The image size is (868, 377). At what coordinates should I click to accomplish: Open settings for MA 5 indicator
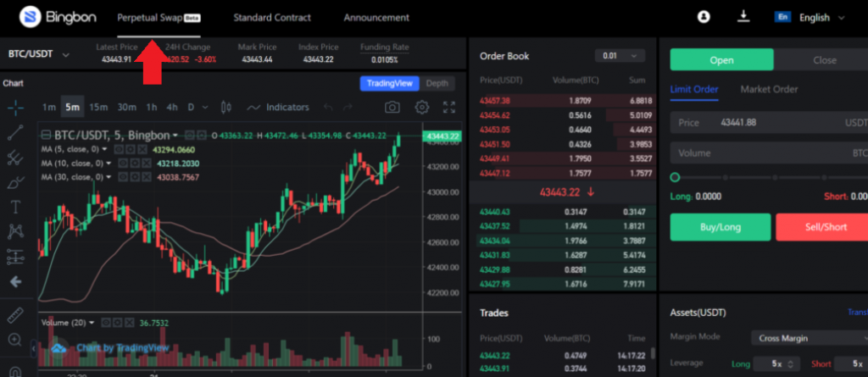click(129, 149)
